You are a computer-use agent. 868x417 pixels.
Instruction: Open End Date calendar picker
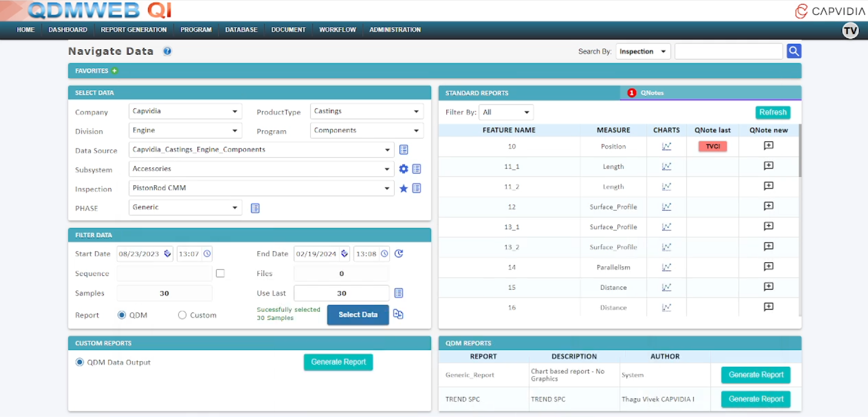[345, 253]
